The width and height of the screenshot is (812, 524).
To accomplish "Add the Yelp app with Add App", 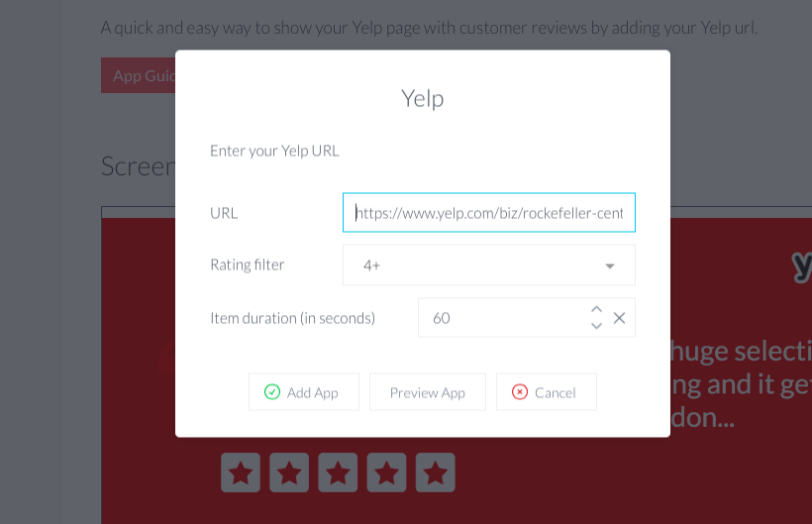I will 303,392.
